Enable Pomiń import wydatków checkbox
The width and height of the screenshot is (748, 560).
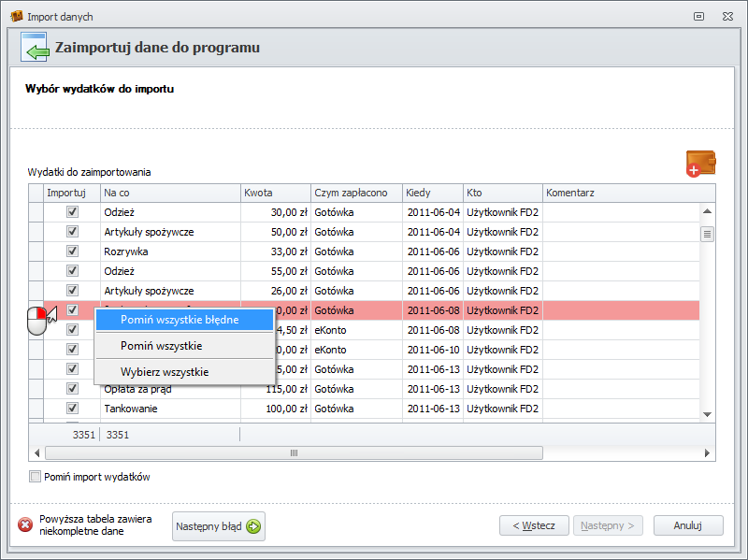pos(36,477)
